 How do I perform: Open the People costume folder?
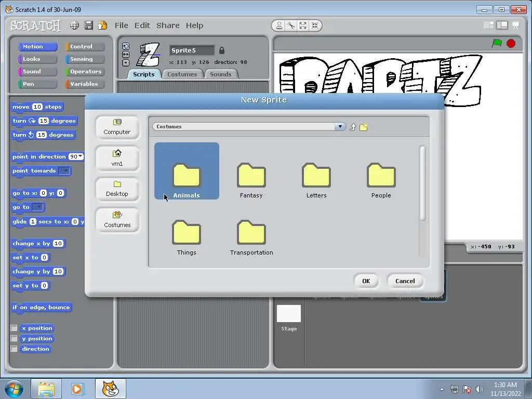[x=381, y=180]
